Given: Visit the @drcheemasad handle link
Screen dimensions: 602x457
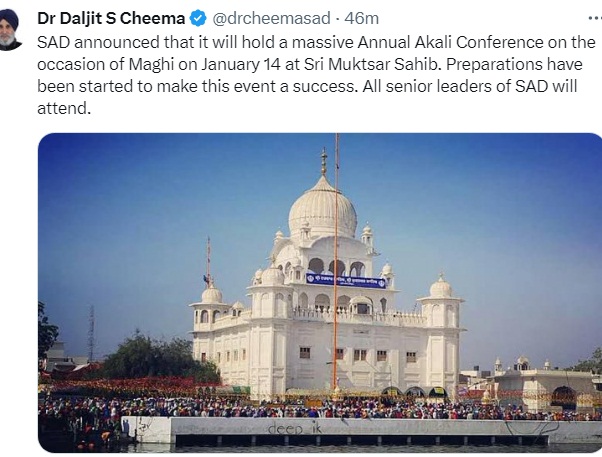Looking at the screenshot, I should (271, 18).
